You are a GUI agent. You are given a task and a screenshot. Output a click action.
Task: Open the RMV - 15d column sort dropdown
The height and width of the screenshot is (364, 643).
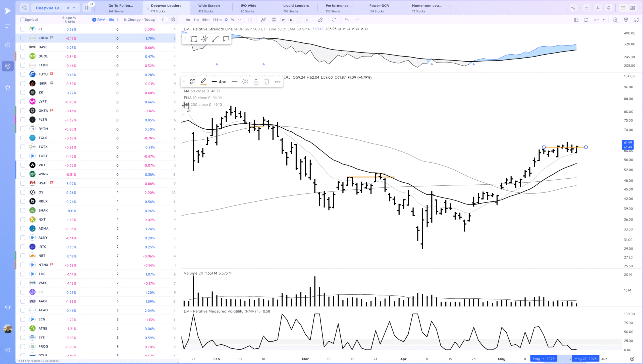(x=118, y=19)
